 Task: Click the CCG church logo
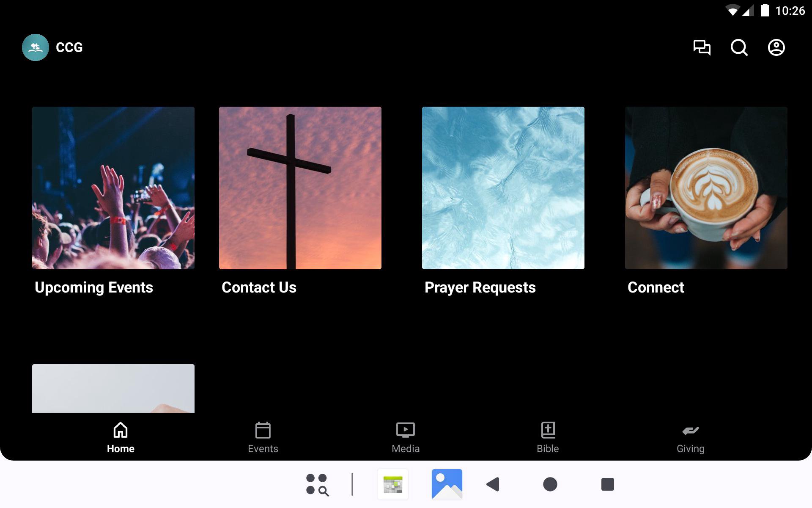[36, 47]
